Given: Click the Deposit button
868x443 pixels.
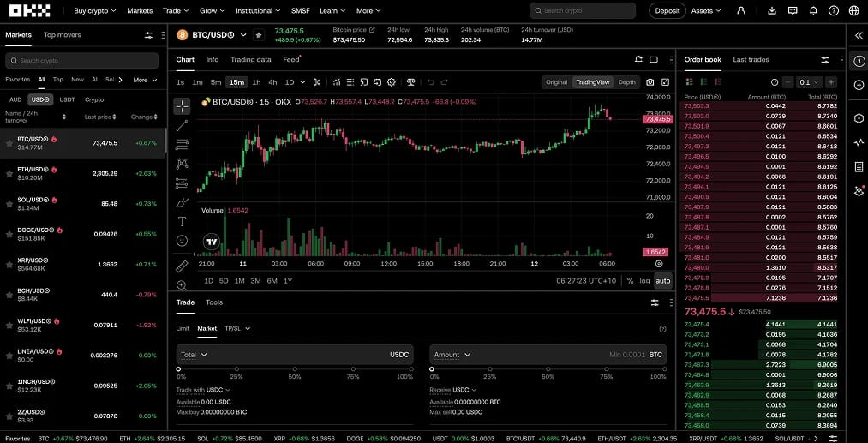Looking at the screenshot, I should pos(667,10).
